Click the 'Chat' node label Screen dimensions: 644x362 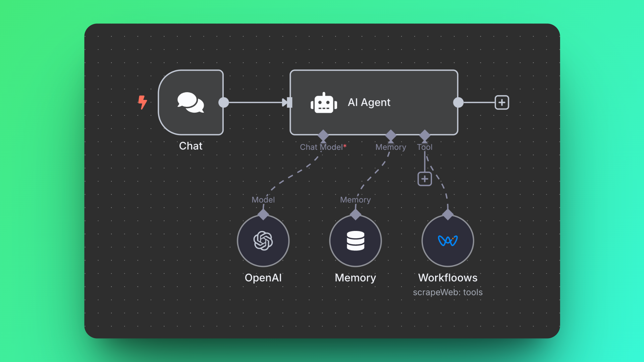coord(191,146)
